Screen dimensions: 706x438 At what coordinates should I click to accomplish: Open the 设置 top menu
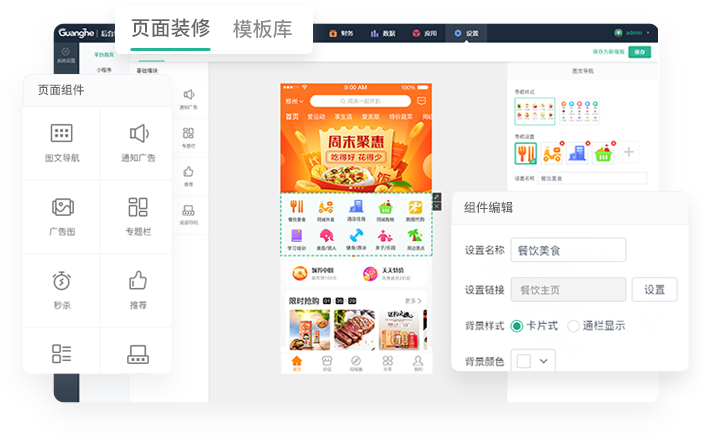tap(466, 33)
